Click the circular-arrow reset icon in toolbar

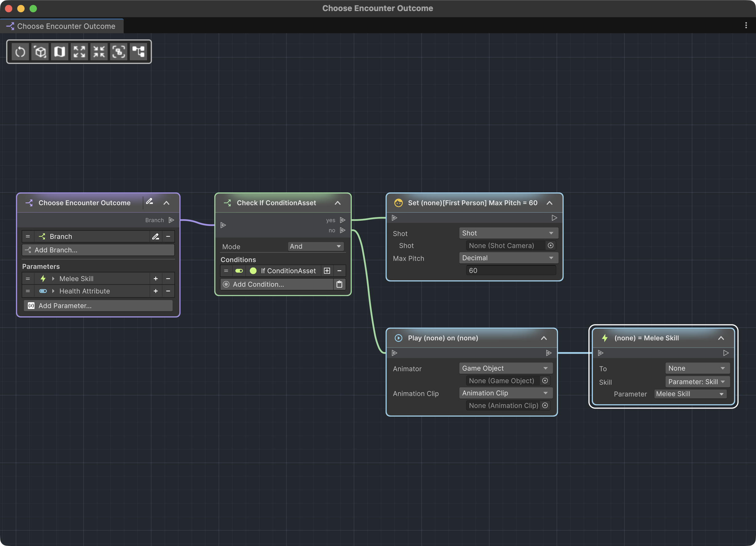point(20,52)
